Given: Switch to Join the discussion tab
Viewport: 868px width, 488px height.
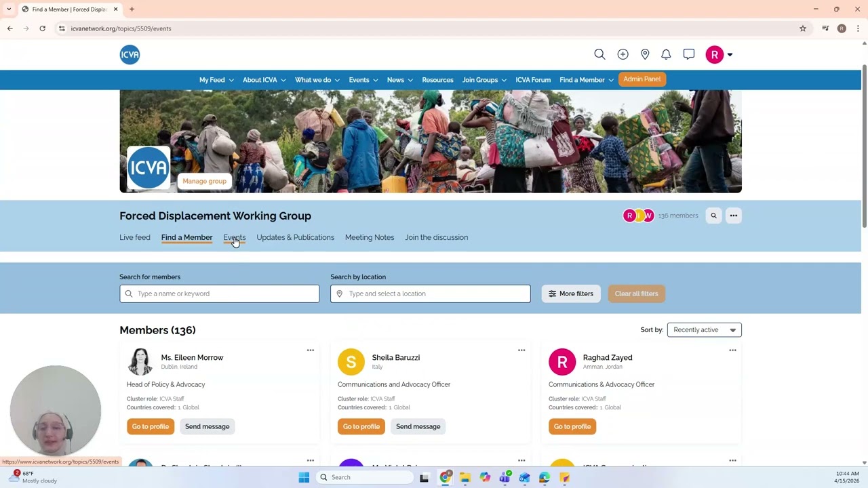Looking at the screenshot, I should tap(436, 237).
